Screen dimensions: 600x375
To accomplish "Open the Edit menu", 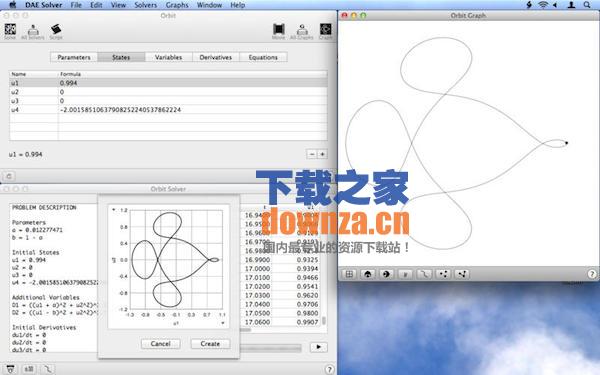I will tap(96, 5).
